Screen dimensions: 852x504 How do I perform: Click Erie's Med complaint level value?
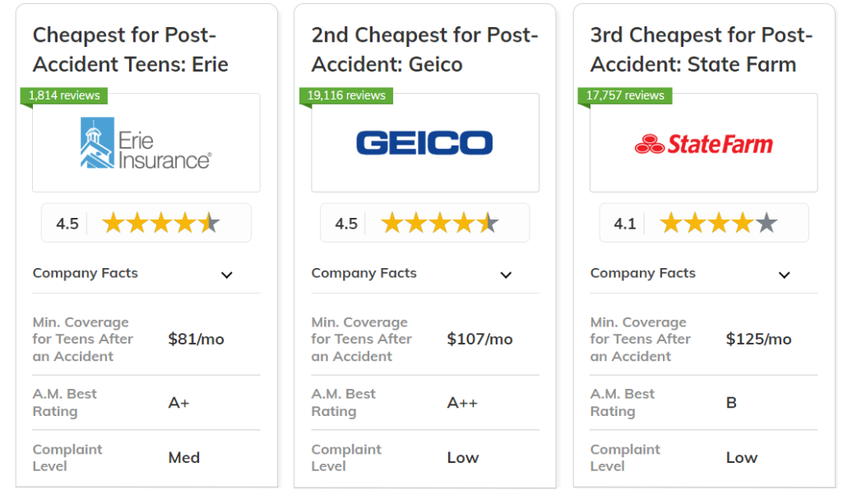184,458
